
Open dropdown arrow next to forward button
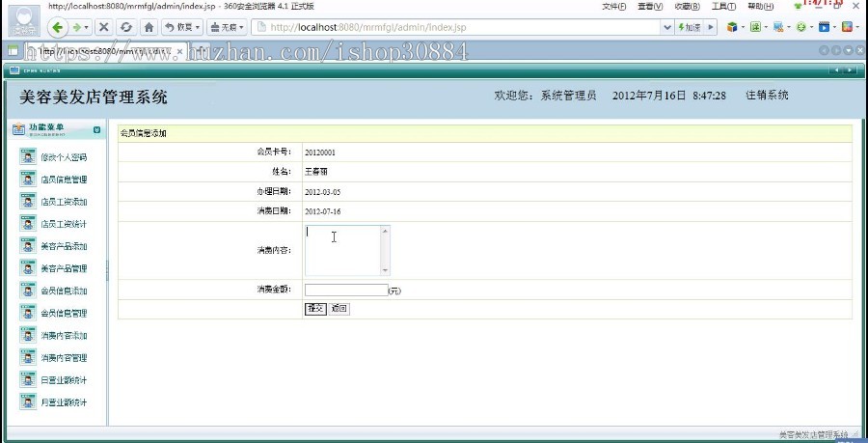87,27
